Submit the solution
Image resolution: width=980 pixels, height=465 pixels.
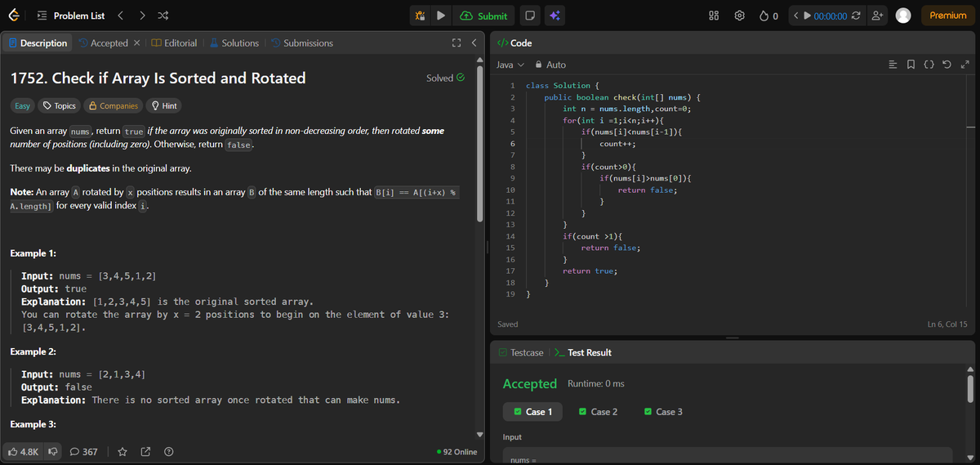coord(483,16)
